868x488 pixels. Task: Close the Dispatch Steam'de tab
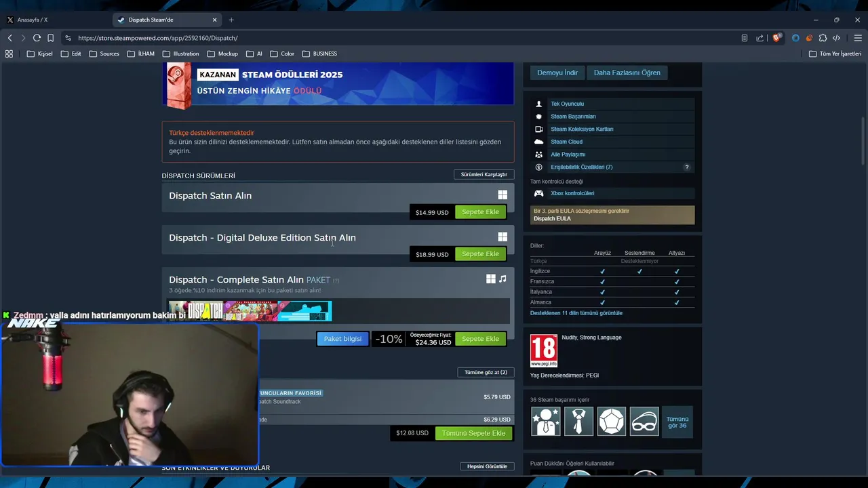pos(215,20)
